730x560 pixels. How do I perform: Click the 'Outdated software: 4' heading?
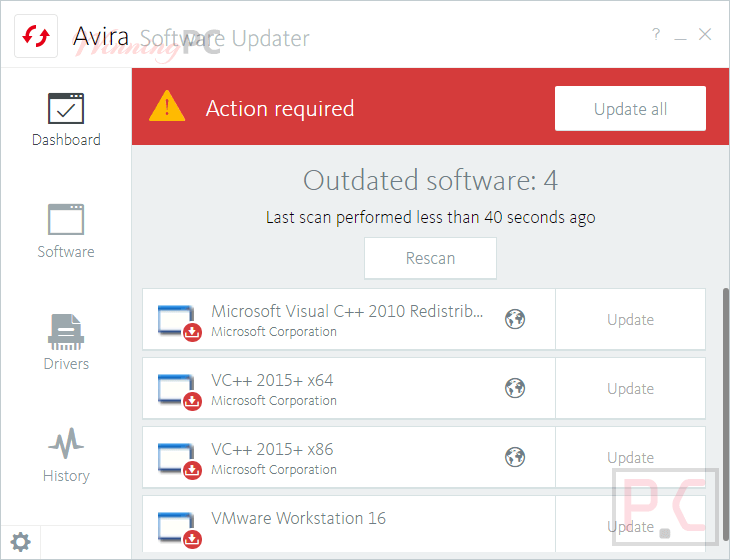click(x=430, y=180)
